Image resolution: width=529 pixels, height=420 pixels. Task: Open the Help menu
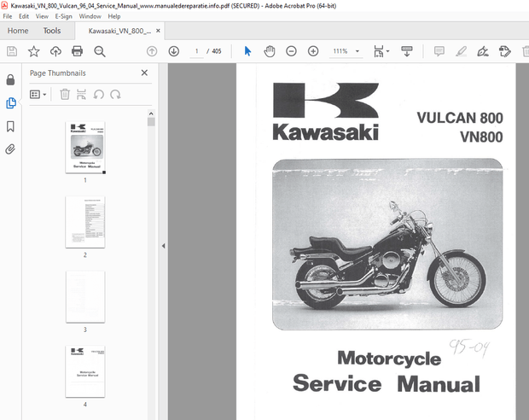click(x=114, y=16)
